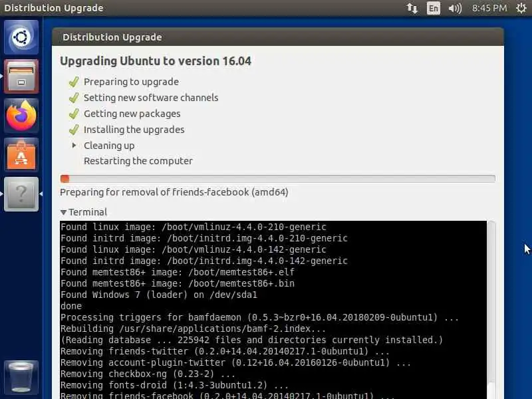Screen dimensions: 532x399
Task: Click terminal line Found Windows 7 (loader)
Action: [159, 295]
